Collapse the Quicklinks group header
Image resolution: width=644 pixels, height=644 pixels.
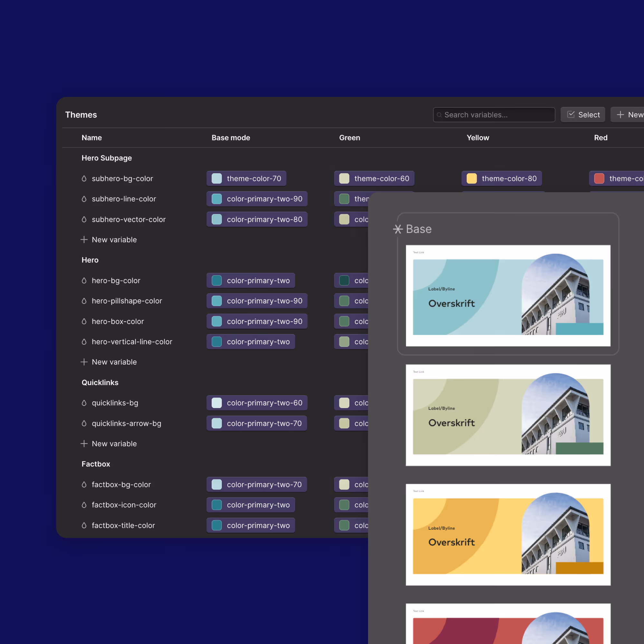100,382
